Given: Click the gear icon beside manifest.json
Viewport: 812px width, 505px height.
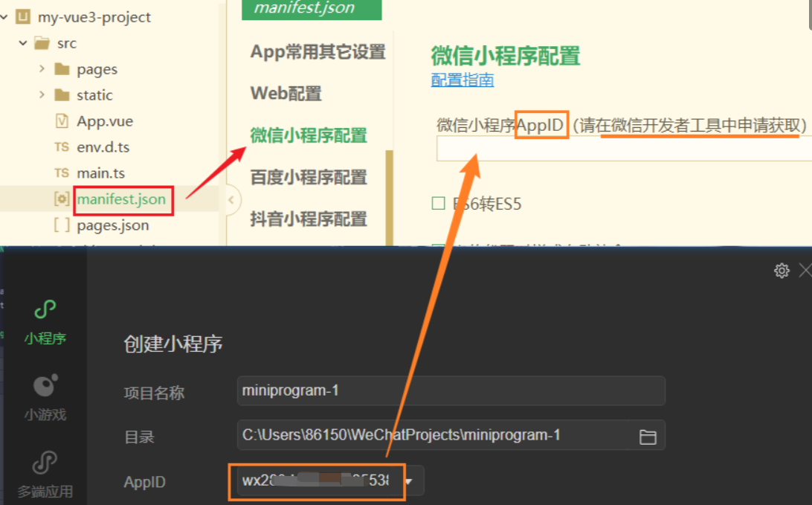Looking at the screenshot, I should [62, 199].
